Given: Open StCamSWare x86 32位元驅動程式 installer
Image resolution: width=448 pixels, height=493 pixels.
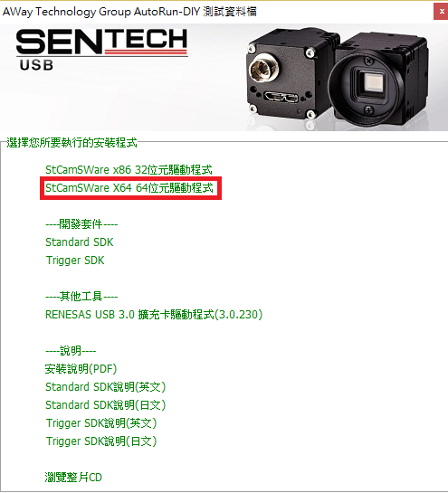Looking at the screenshot, I should point(129,170).
